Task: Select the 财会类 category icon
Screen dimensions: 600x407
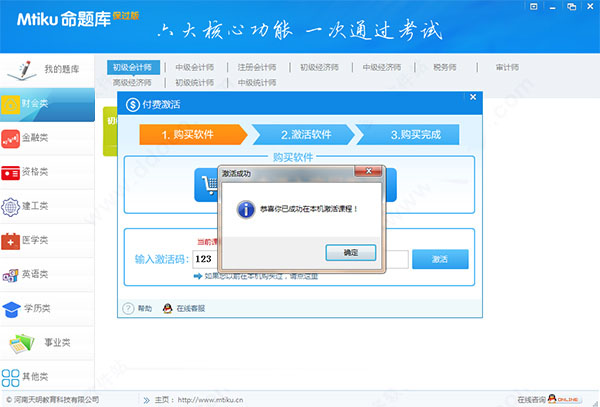Action: pyautogui.click(x=10, y=104)
